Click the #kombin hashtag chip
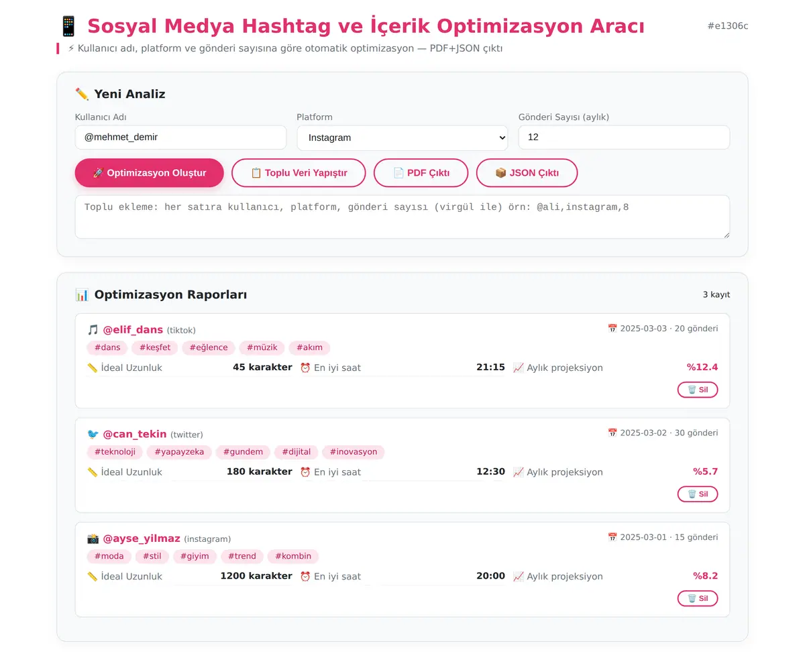Viewport: 805px width, 672px height. tap(293, 556)
